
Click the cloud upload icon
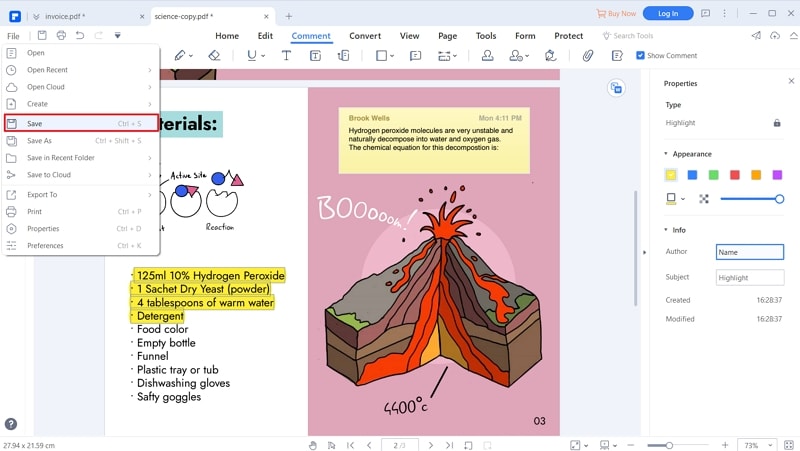775,35
